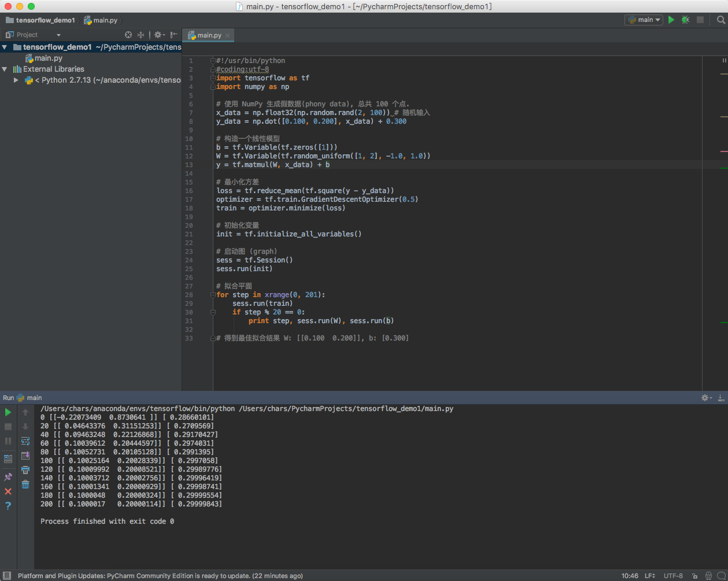
Task: Select the External Libraries tree row
Action: coord(91,69)
